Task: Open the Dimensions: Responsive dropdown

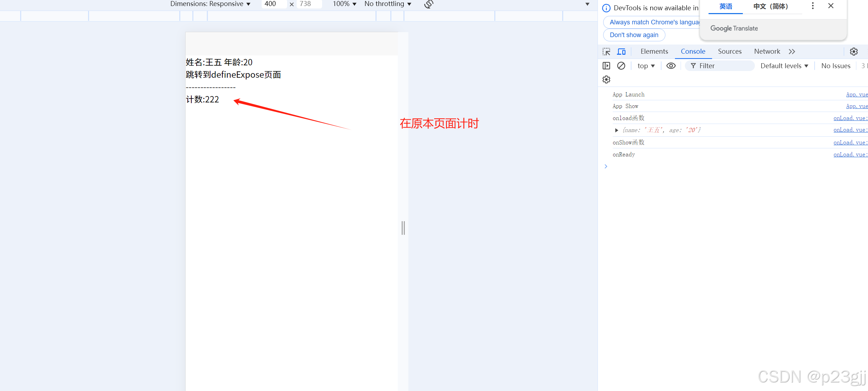Action: (210, 4)
